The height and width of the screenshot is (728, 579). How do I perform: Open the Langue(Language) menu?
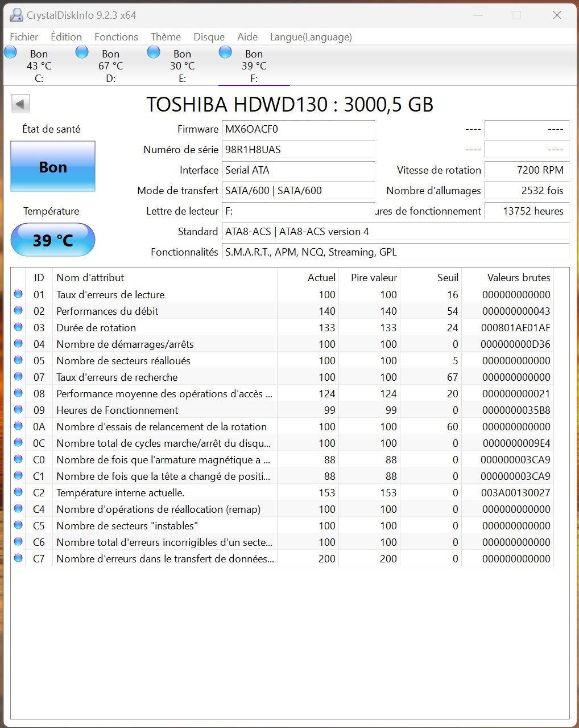pyautogui.click(x=311, y=37)
